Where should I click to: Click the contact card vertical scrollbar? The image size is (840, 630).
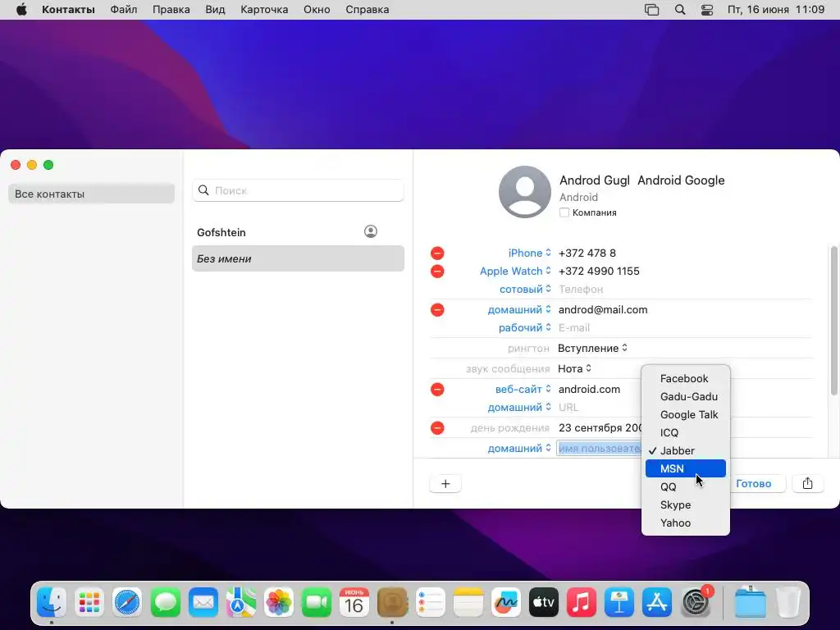[833, 321]
